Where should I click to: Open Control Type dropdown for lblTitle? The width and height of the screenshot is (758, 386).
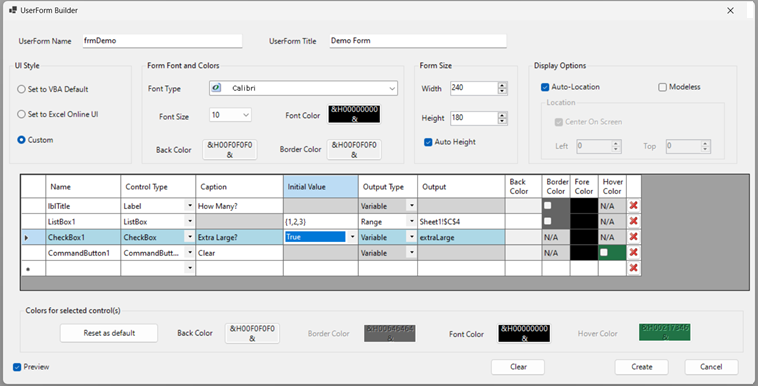click(190, 206)
